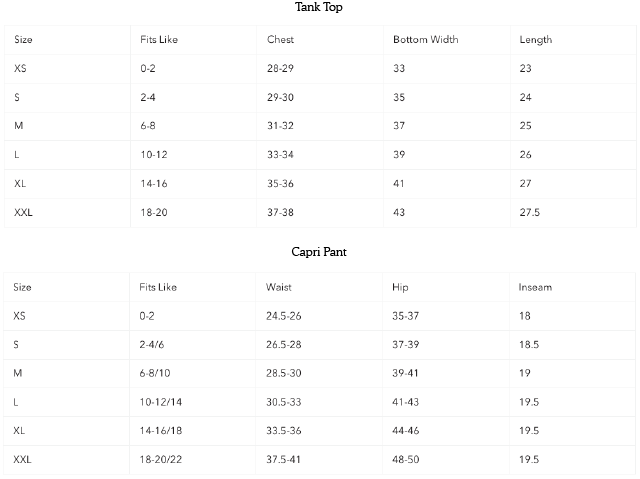640x479 pixels.
Task: Select the Hip column header
Action: pos(400,287)
